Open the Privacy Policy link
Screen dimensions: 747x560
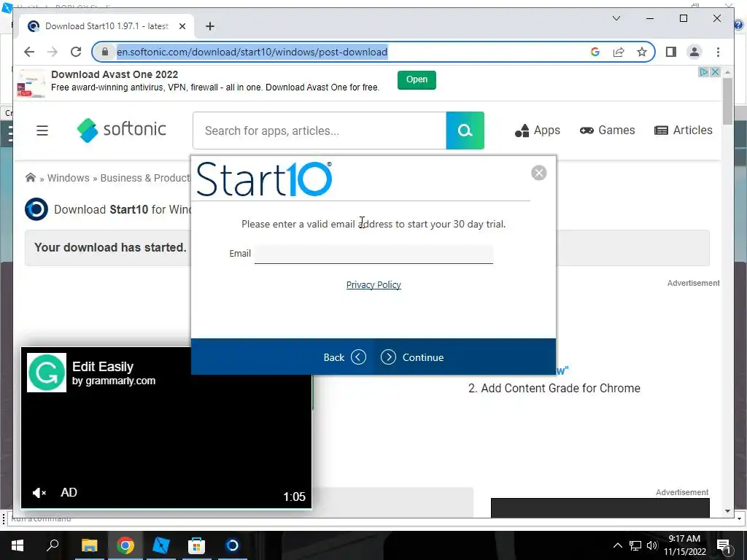pyautogui.click(x=373, y=285)
